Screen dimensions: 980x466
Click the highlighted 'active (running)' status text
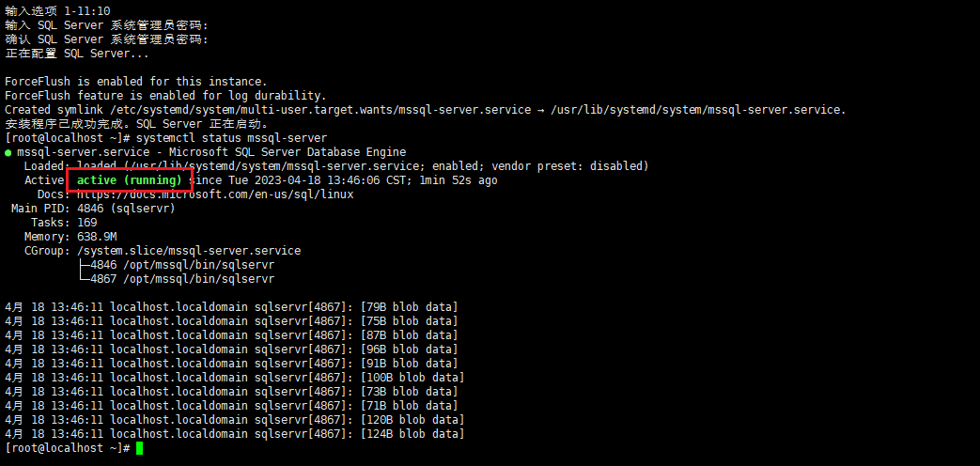pos(130,180)
